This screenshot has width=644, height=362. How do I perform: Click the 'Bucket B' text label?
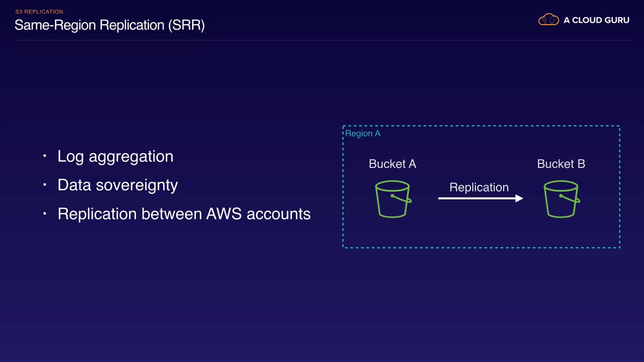point(561,164)
